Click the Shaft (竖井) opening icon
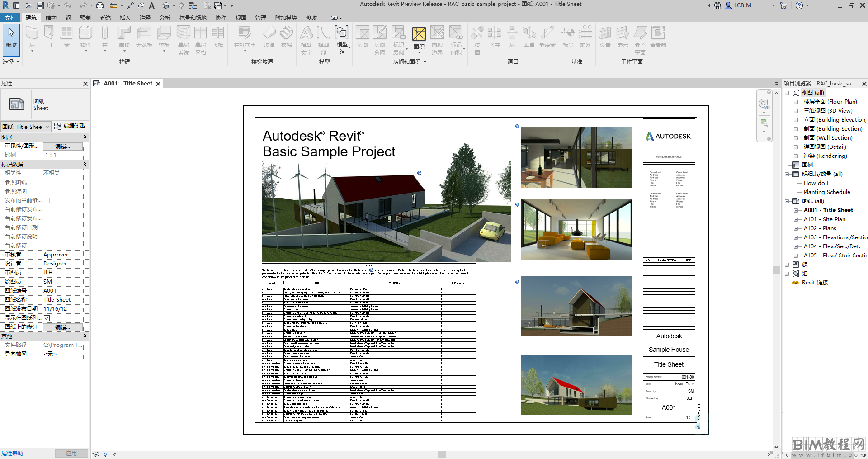 click(x=495, y=33)
